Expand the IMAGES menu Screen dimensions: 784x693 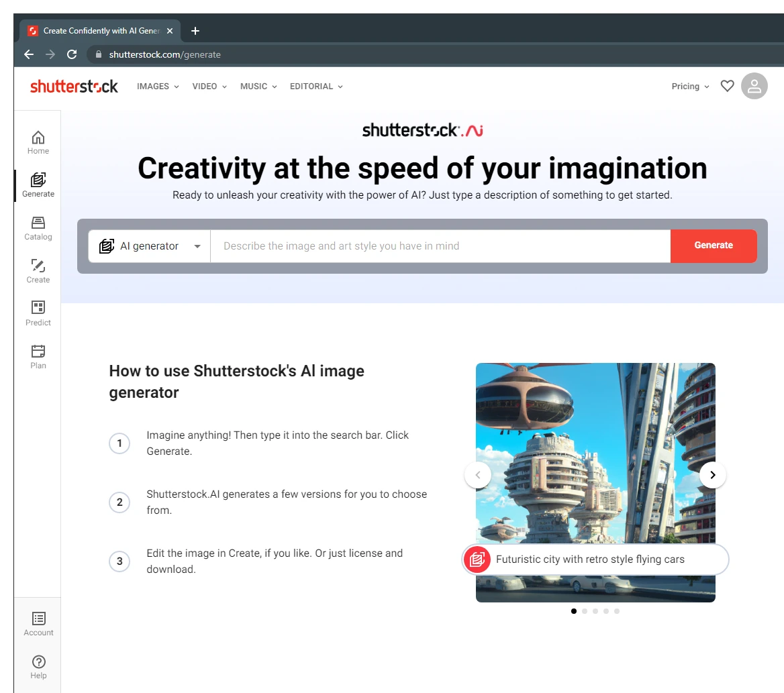coord(158,87)
